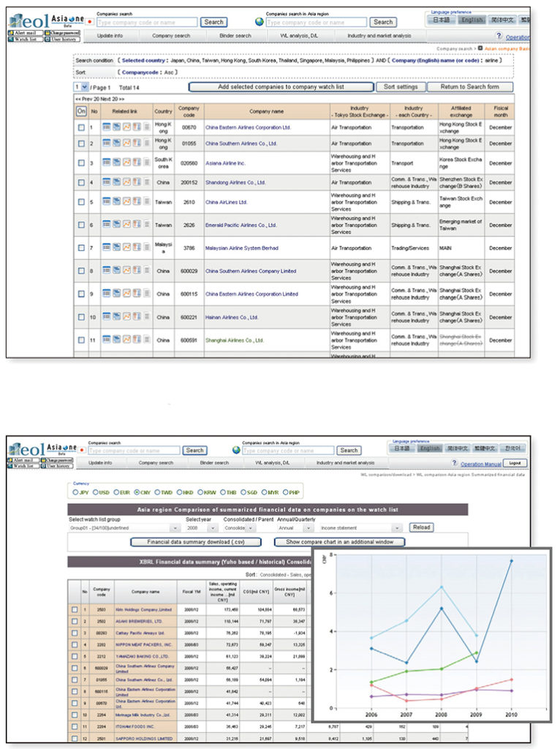Open the Operation Manual link in the lower screenshot
Screen dimensions: 560x749
[x=481, y=464]
